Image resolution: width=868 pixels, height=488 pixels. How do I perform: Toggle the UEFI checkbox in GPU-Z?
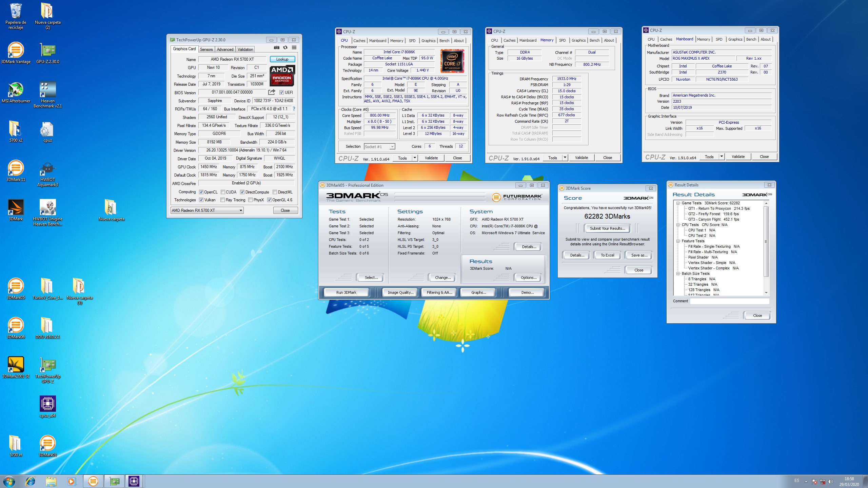click(x=281, y=93)
